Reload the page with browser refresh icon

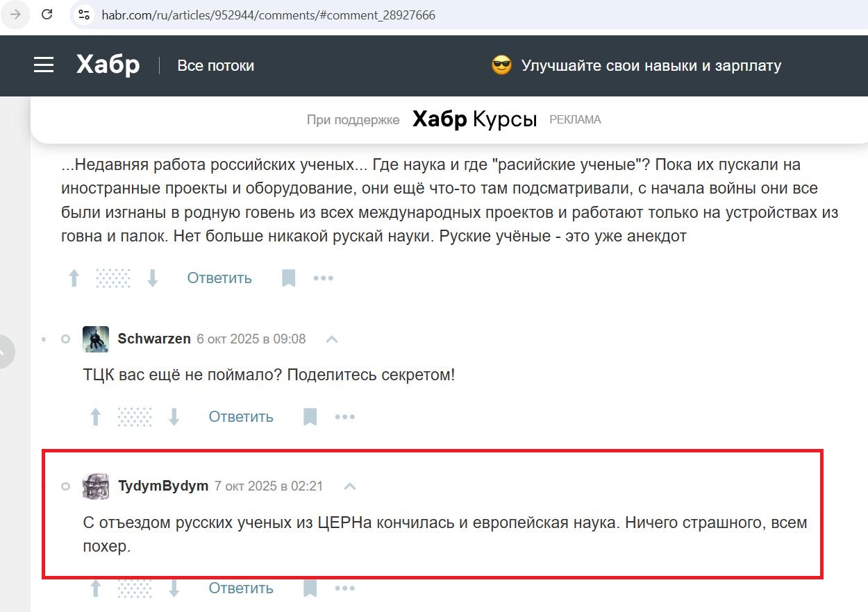(x=47, y=14)
